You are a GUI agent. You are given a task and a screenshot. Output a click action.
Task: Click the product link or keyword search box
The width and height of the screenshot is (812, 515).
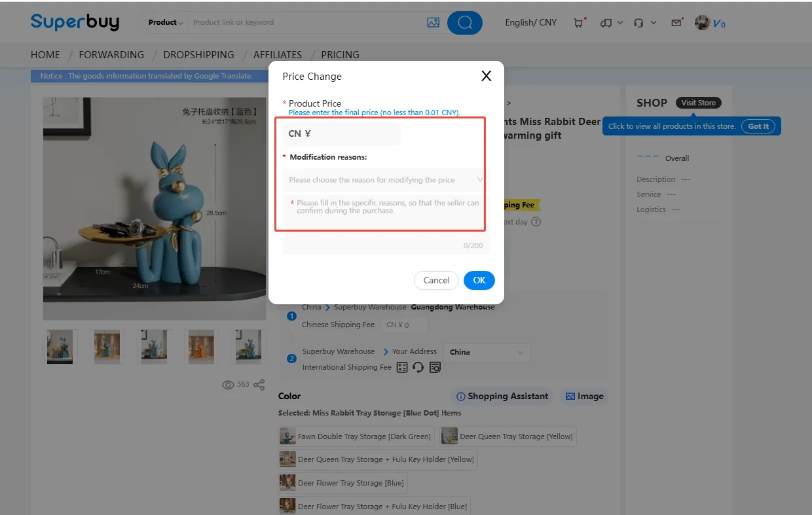click(304, 22)
